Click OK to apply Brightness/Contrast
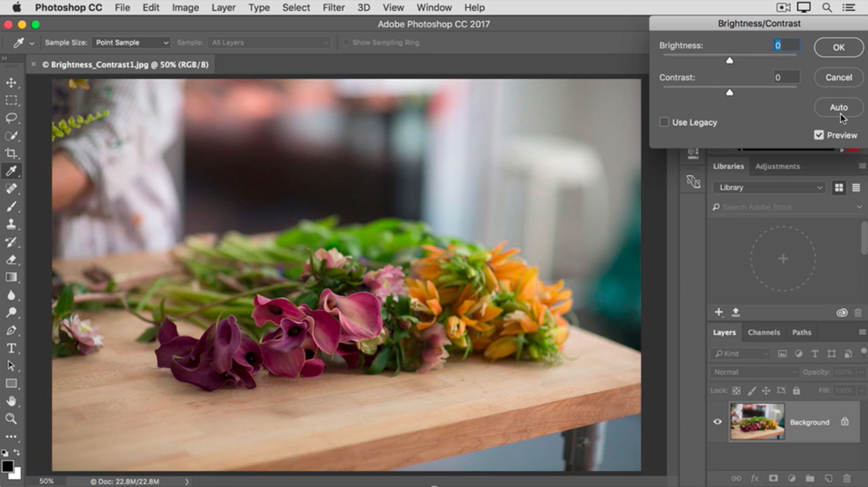Viewport: 868px width, 487px height. click(839, 47)
